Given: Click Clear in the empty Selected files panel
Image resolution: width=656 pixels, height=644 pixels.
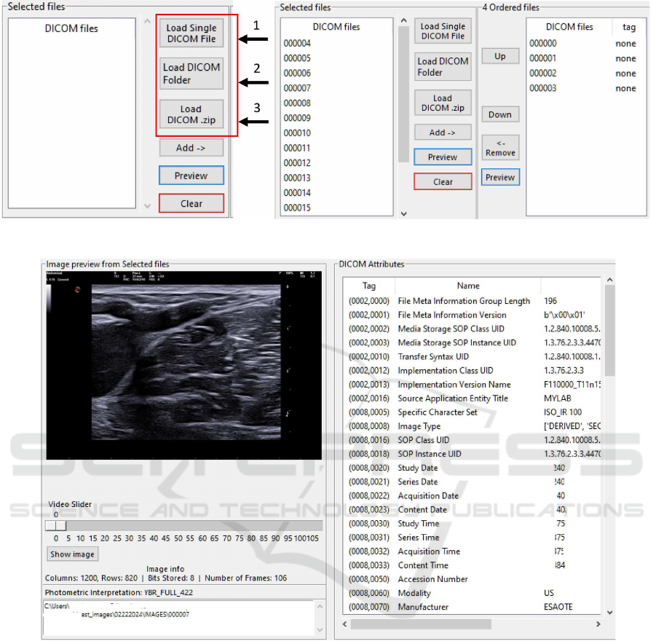Looking at the screenshot, I should [191, 203].
